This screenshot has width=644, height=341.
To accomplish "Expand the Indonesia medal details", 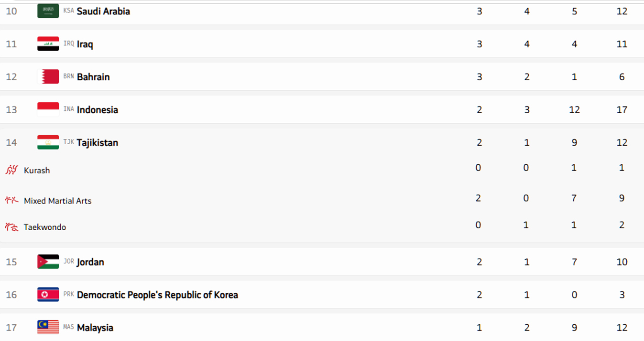I will coord(97,110).
